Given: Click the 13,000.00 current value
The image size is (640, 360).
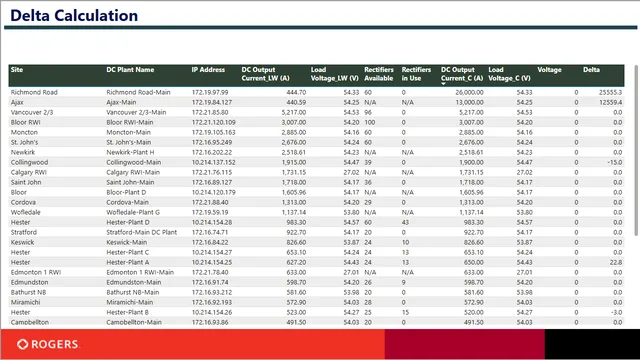Looking at the screenshot, I should 469,102.
